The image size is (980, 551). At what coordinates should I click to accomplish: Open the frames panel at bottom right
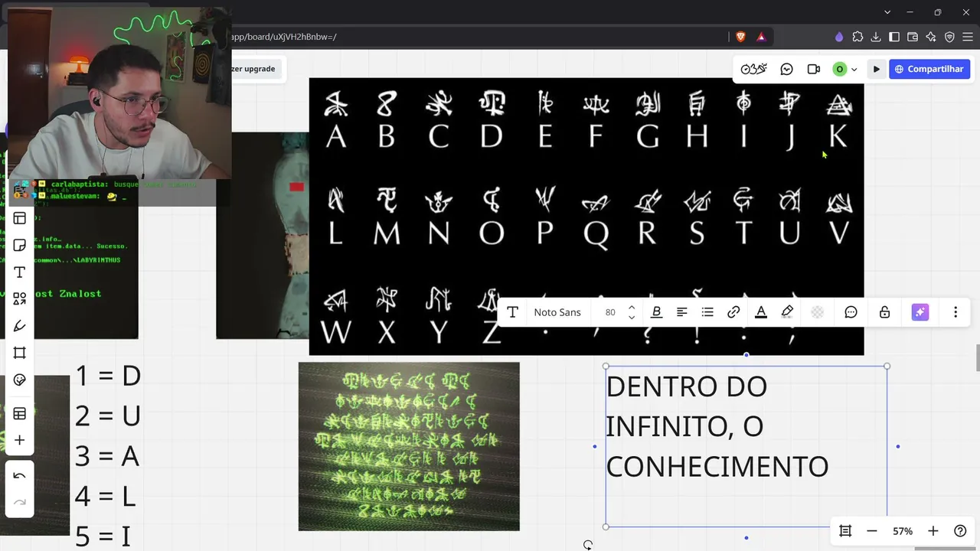(845, 531)
